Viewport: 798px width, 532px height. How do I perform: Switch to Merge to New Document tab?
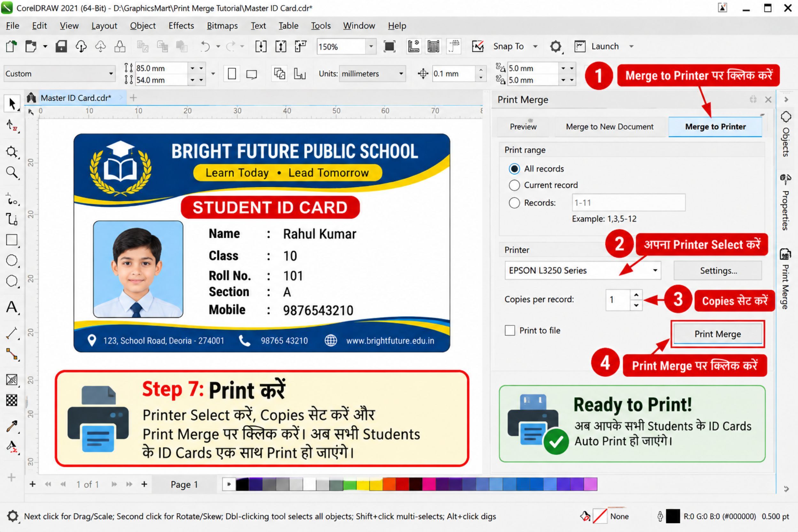coord(609,127)
